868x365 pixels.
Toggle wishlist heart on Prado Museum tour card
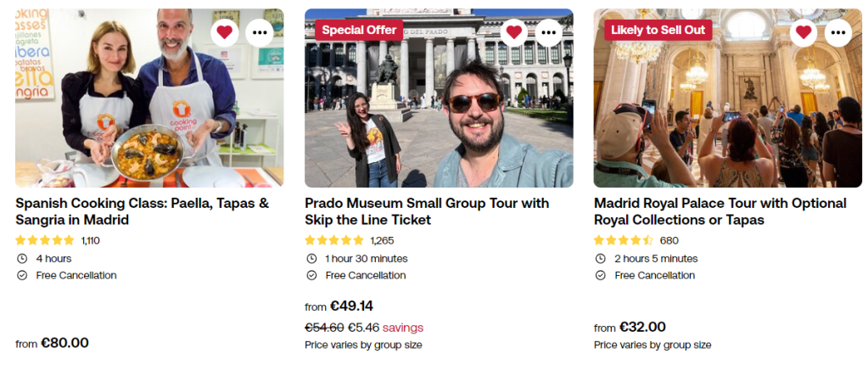(x=513, y=33)
